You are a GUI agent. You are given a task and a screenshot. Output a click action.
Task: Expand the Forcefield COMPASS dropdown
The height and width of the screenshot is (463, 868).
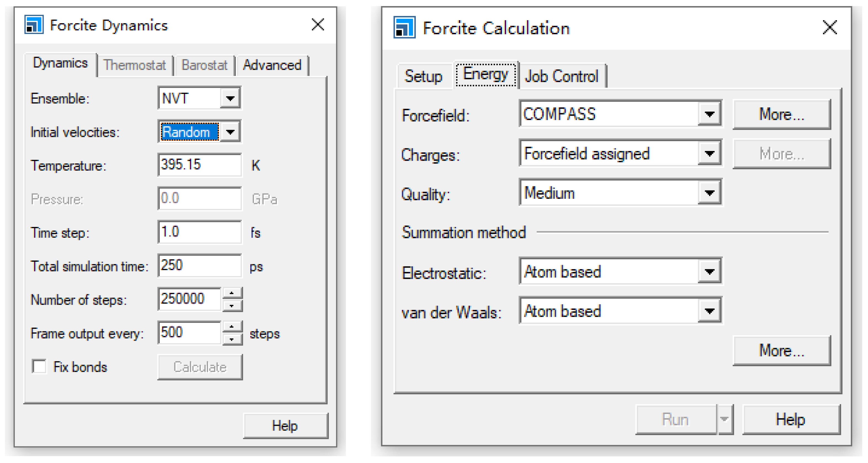click(709, 114)
